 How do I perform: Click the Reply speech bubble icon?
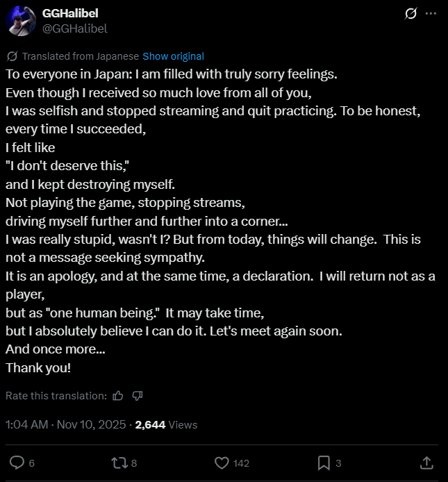tap(17, 463)
